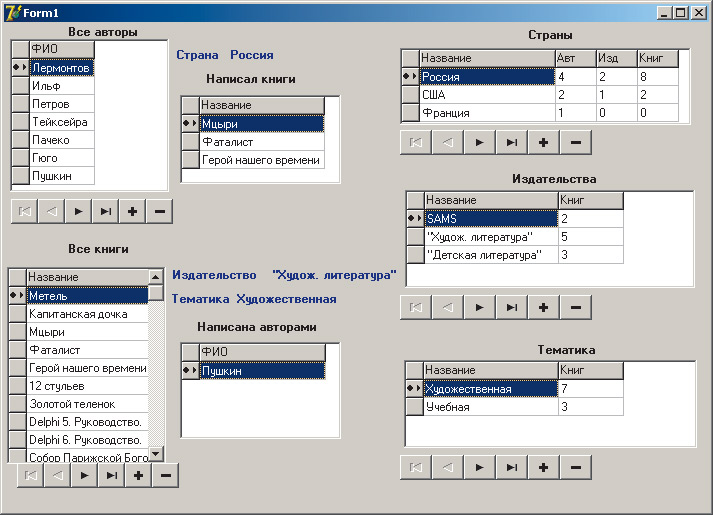Click Изд column header in Страны grid

[617, 58]
